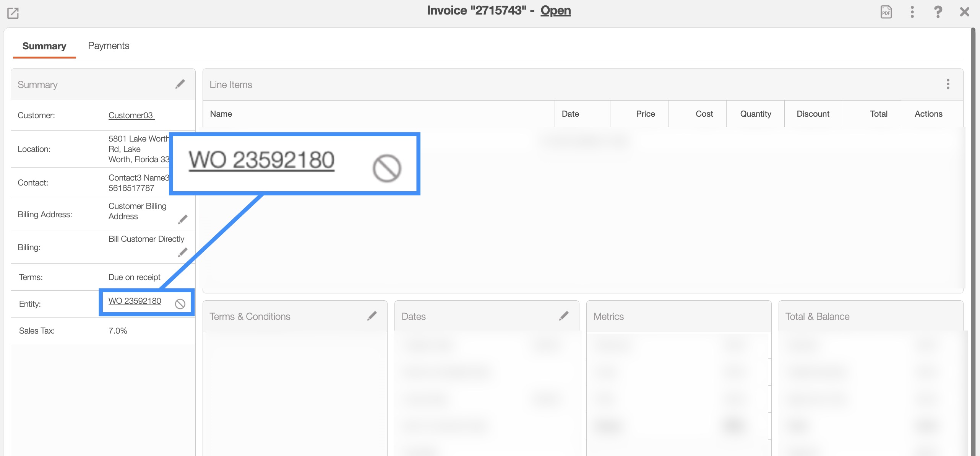Close the invoice dialog
Viewport: 980px width, 456px height.
(x=964, y=12)
